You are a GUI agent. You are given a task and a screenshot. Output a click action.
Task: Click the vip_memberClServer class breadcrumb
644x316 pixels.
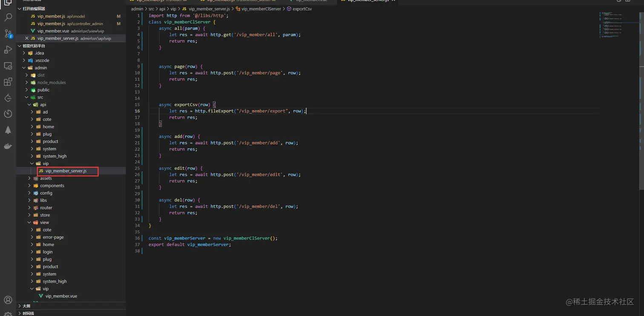258,9
